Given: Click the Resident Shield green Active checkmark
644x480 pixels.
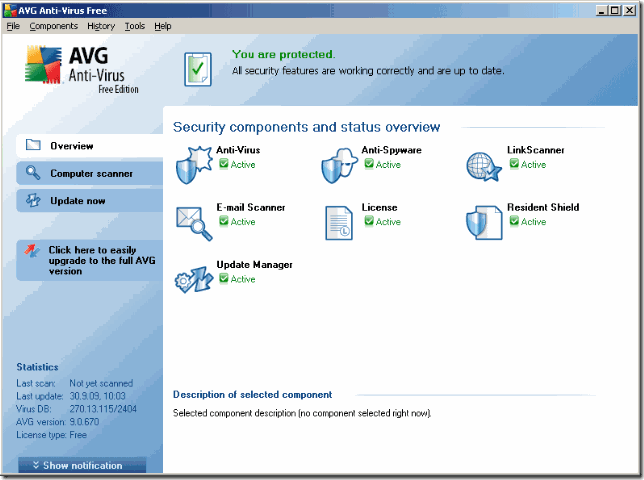Looking at the screenshot, I should click(514, 221).
